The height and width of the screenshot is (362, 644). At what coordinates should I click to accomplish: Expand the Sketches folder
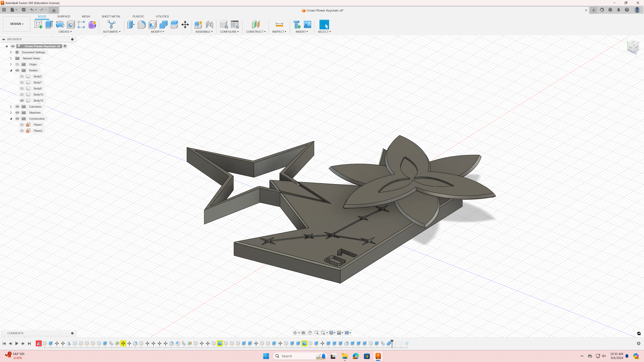(11, 113)
